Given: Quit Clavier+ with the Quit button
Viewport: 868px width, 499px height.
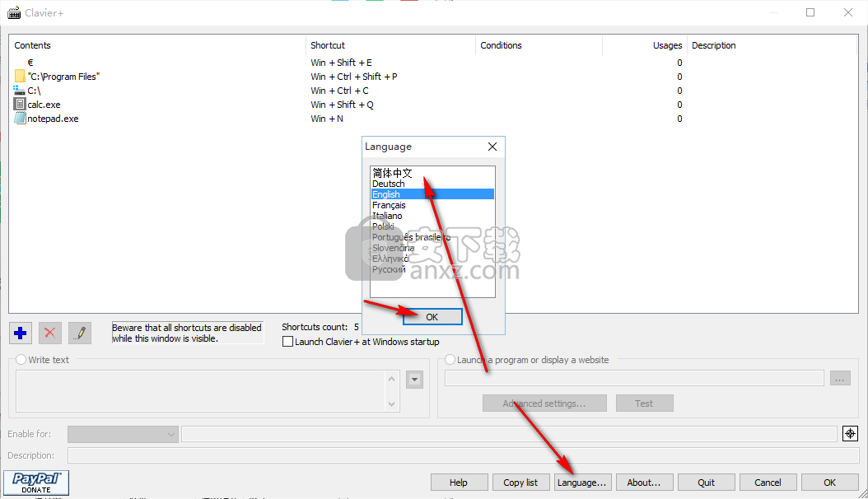Looking at the screenshot, I should point(707,483).
